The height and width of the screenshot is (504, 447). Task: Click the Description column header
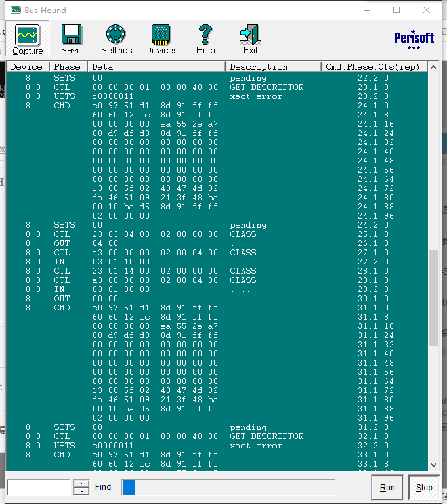[x=274, y=66]
